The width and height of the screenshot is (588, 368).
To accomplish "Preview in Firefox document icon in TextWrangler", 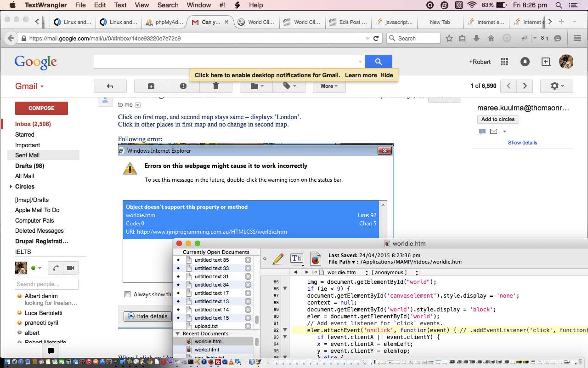I will pos(315,259).
